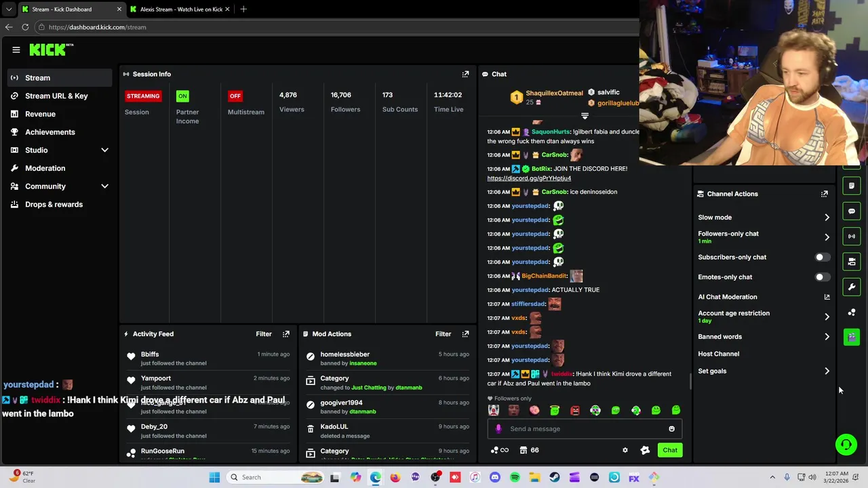
Task: Pop out the Session Info panel
Action: 465,74
